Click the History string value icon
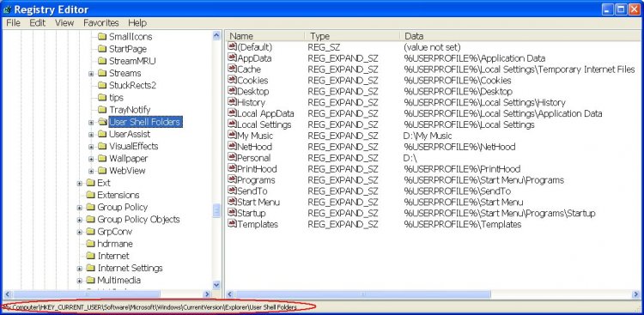Image resolution: width=644 pixels, height=315 pixels. click(x=233, y=102)
